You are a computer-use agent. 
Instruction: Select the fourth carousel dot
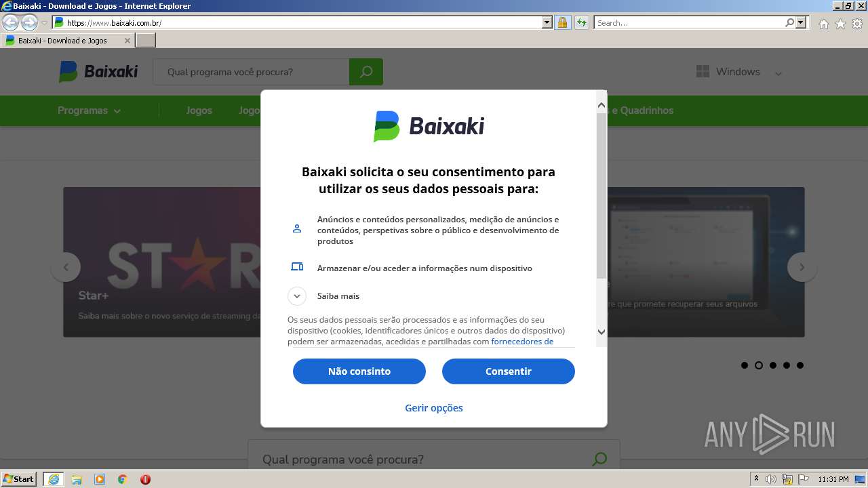tap(787, 365)
